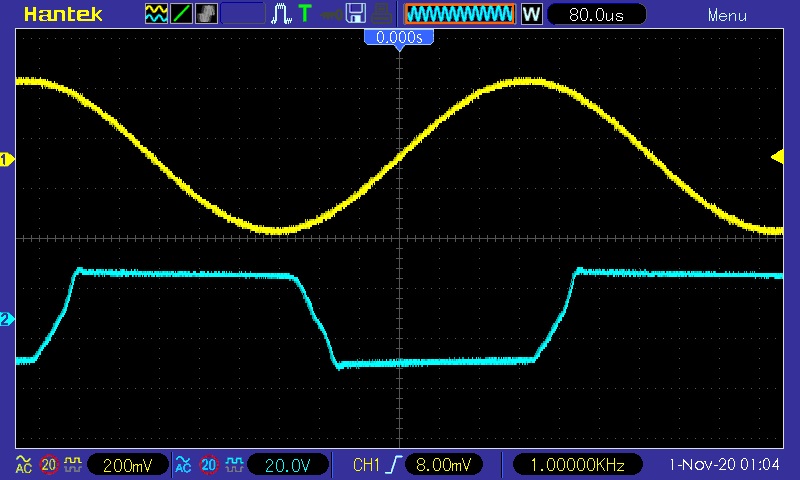Click the 0.000s horizontal position marker
Screen dimensions: 800x480
[x=399, y=37]
